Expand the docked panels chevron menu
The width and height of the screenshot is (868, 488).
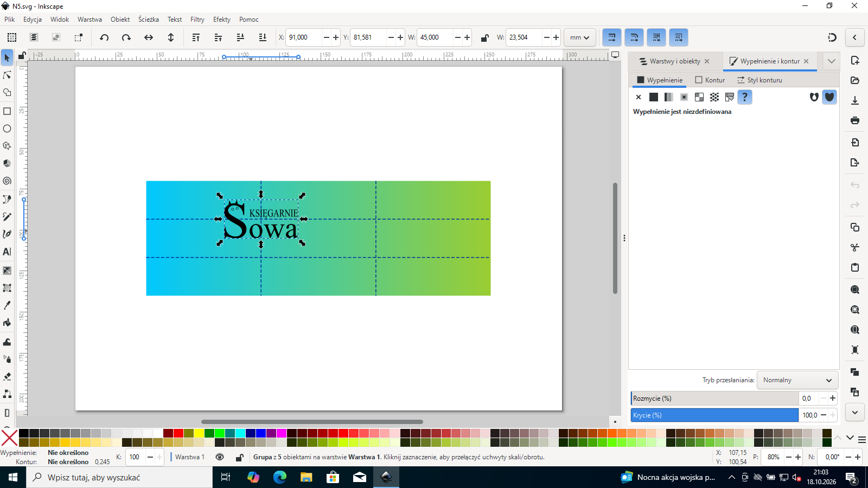tap(832, 61)
